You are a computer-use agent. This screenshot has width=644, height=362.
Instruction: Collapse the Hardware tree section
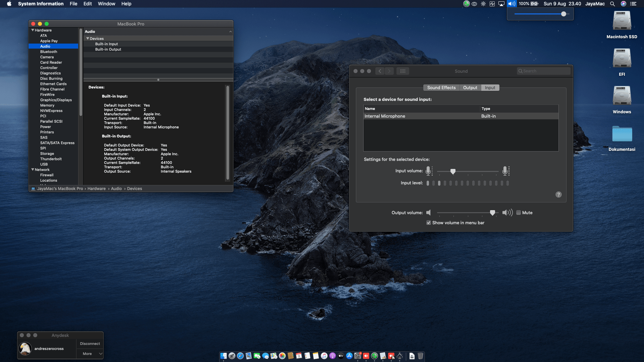point(33,30)
